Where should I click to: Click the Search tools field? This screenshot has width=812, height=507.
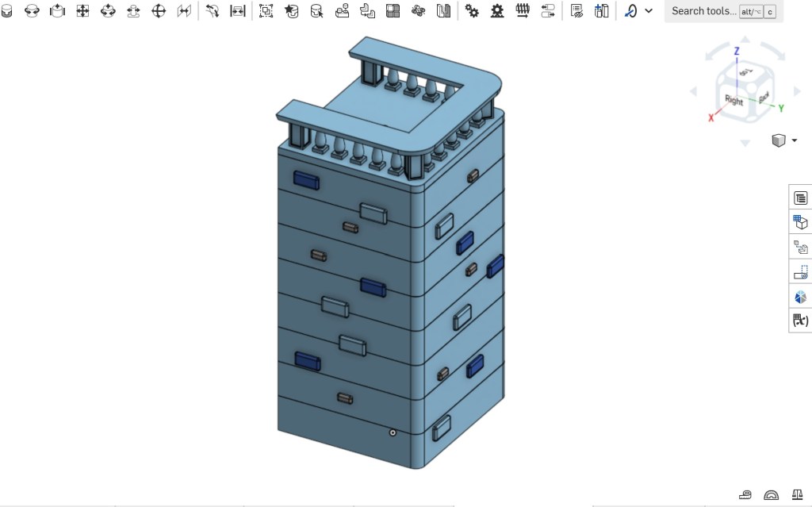click(703, 11)
